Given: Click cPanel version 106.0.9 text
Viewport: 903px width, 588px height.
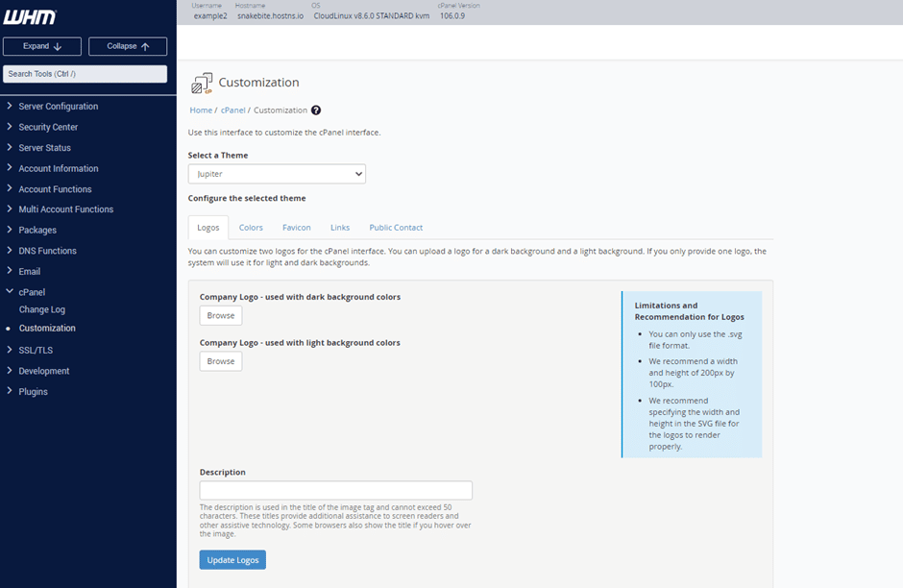Looking at the screenshot, I should pos(452,16).
